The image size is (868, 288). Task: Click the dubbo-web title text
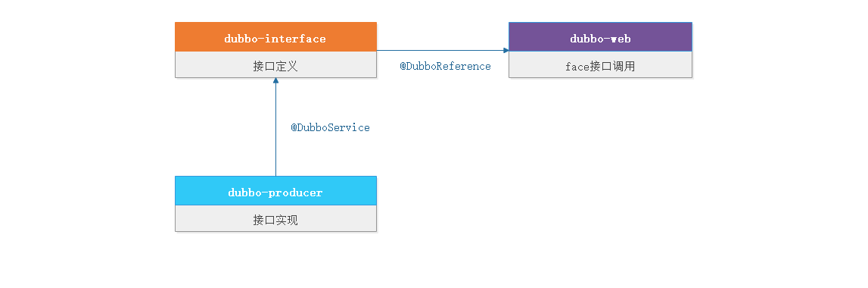[x=601, y=39]
